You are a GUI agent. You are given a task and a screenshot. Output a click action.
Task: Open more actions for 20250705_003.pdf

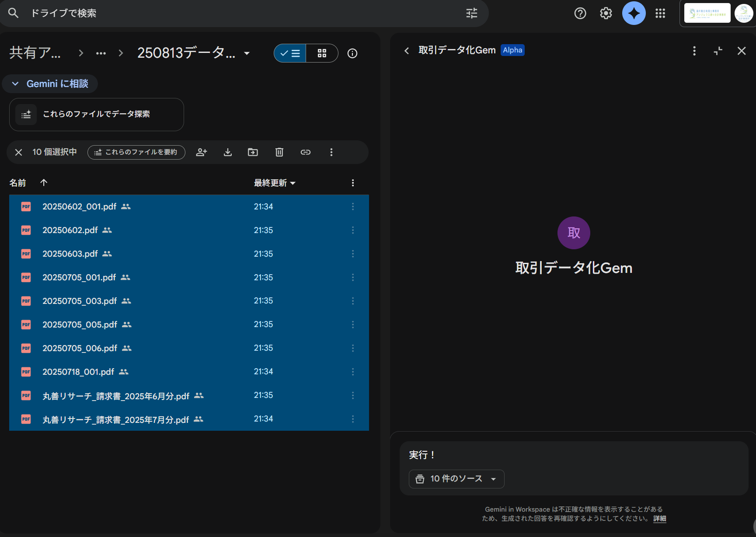click(x=353, y=301)
